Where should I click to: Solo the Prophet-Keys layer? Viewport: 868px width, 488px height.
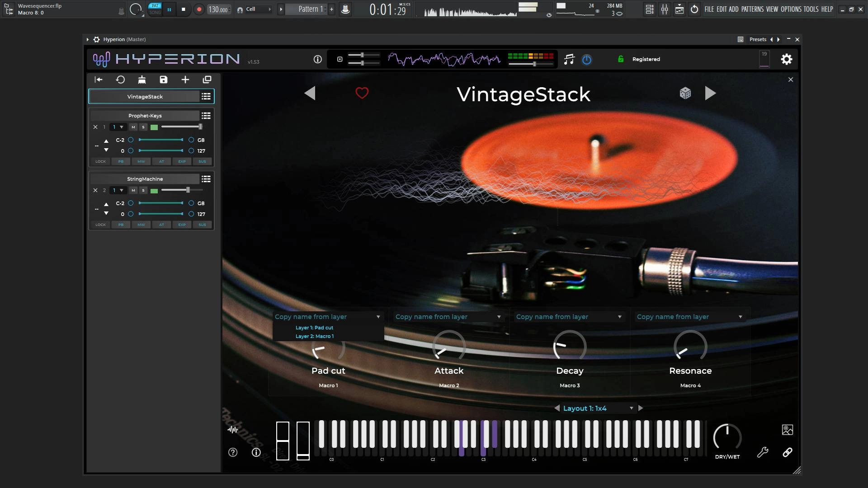pyautogui.click(x=143, y=127)
